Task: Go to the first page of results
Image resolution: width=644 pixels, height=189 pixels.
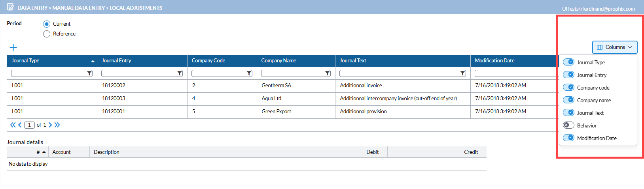Action: [13, 125]
